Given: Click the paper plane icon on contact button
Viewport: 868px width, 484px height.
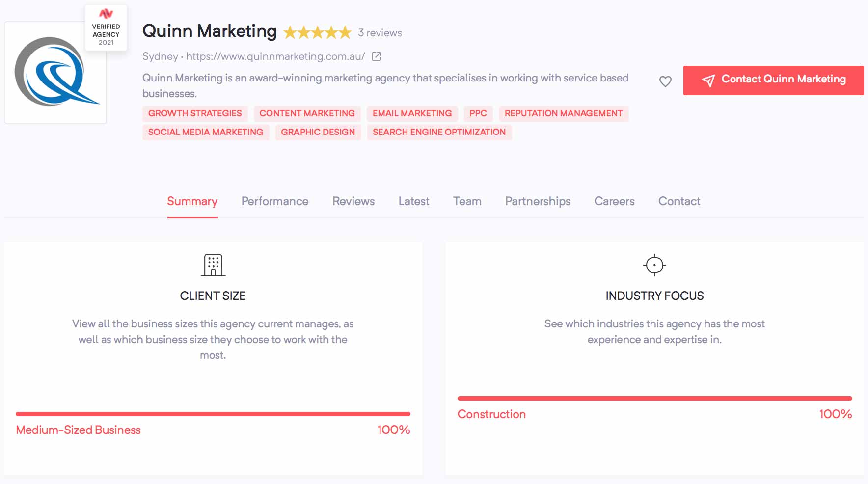Looking at the screenshot, I should pyautogui.click(x=708, y=81).
